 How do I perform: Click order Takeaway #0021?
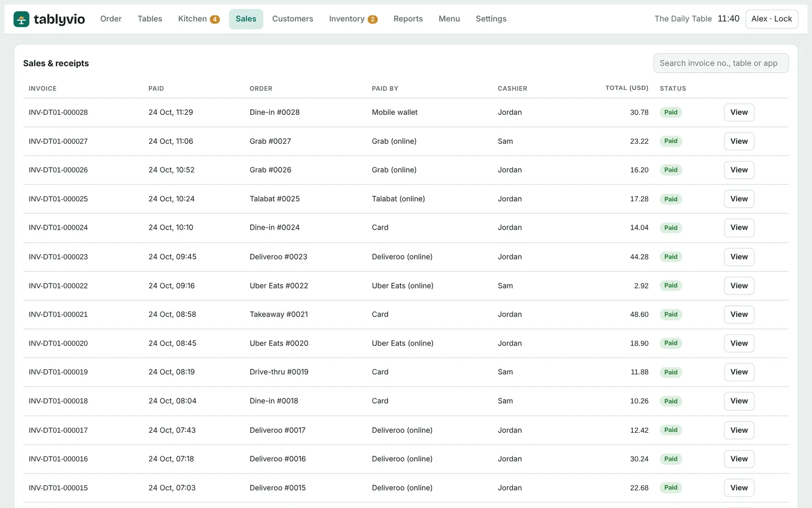pos(279,314)
